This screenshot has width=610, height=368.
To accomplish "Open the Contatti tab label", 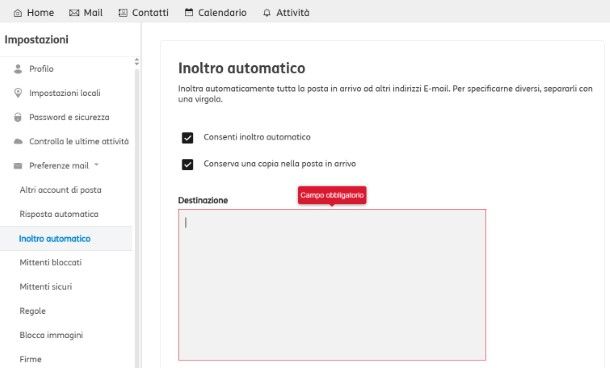I will 150,13.
